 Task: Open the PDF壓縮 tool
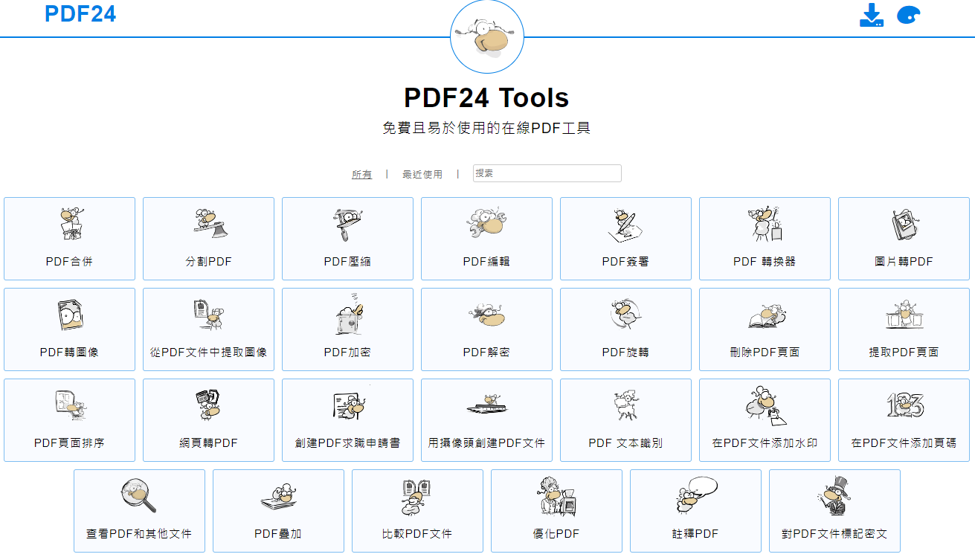tap(347, 239)
